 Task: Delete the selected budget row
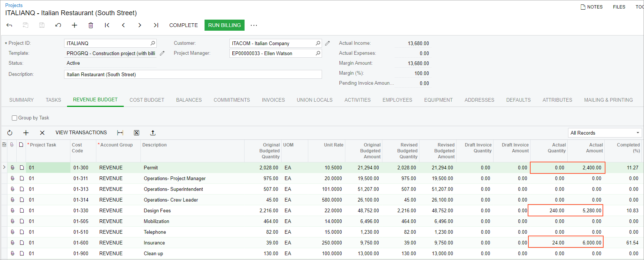42,133
